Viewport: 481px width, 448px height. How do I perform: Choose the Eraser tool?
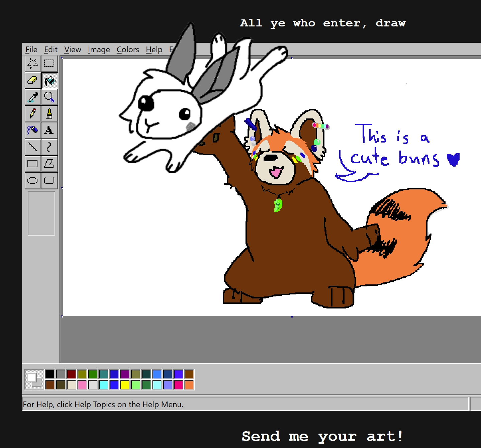(33, 80)
